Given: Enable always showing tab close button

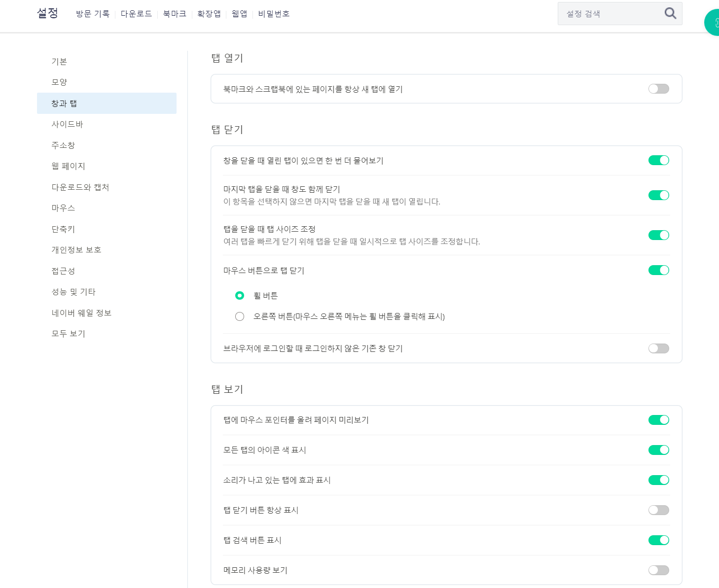Looking at the screenshot, I should tap(658, 510).
